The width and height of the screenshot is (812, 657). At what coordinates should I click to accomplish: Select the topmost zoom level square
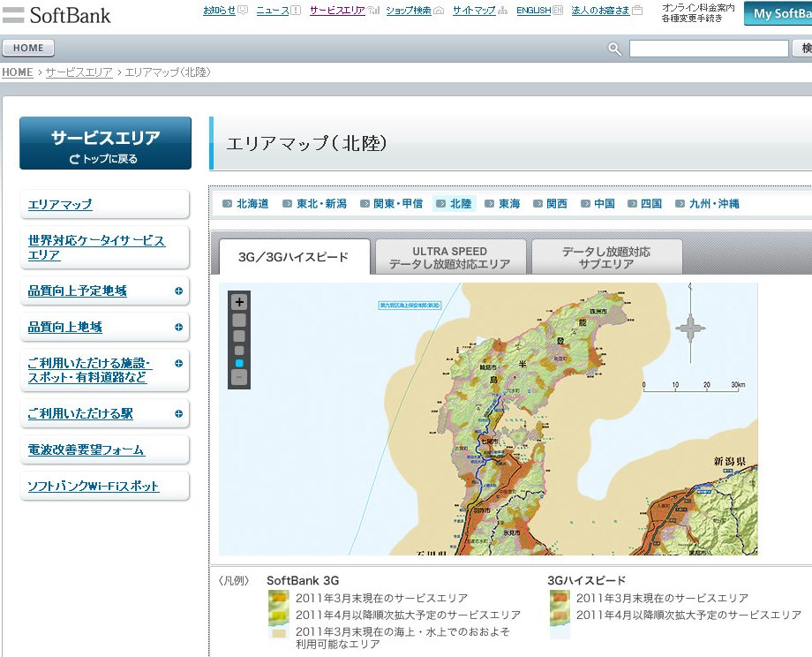pyautogui.click(x=239, y=321)
